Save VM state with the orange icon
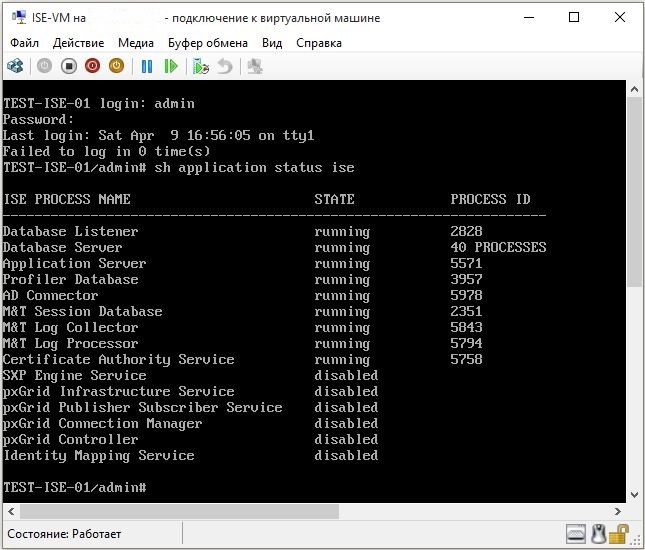Screen dimensions: 645x550 (x=116, y=66)
